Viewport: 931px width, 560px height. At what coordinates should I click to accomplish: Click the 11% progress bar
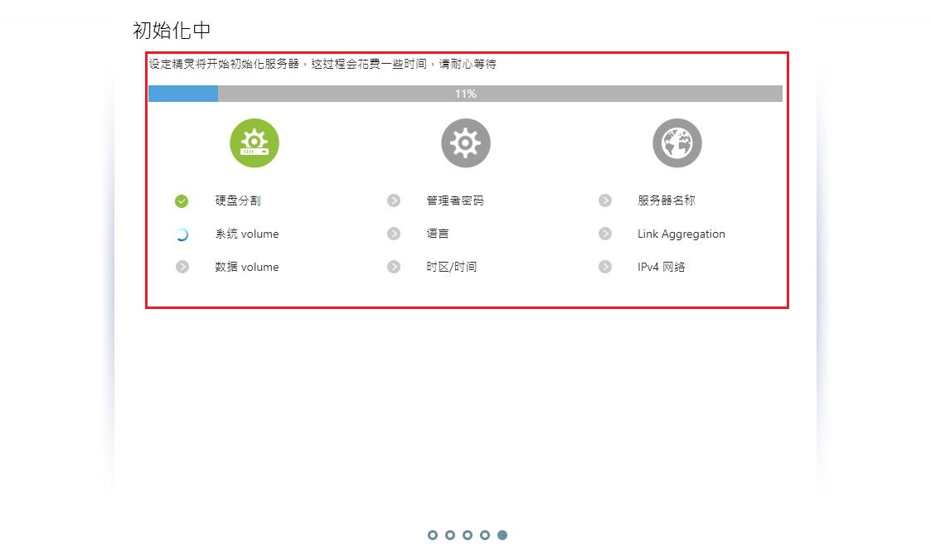(x=466, y=94)
